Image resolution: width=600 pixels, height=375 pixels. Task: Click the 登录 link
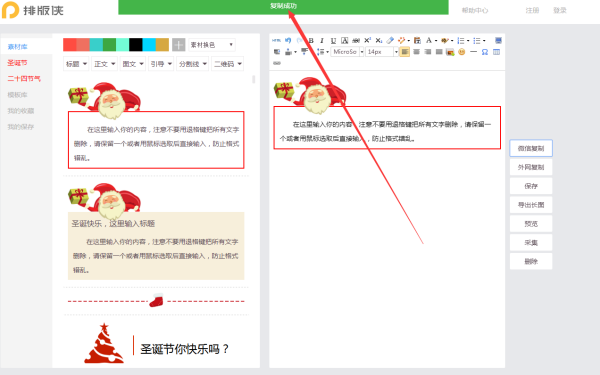[559, 10]
